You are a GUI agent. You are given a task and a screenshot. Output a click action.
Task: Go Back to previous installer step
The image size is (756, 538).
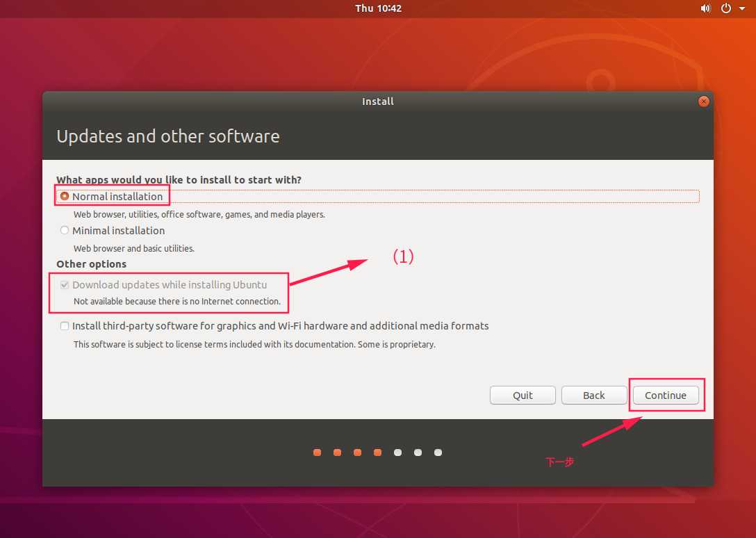593,396
